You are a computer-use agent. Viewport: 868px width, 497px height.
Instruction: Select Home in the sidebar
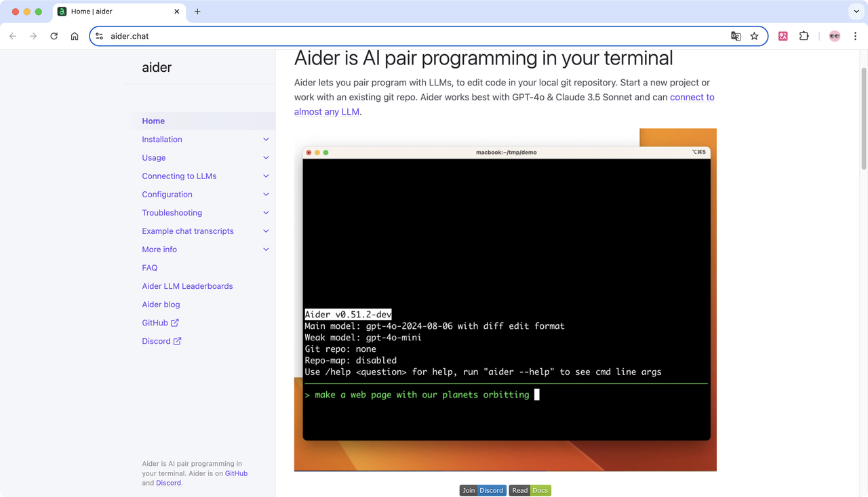click(153, 121)
